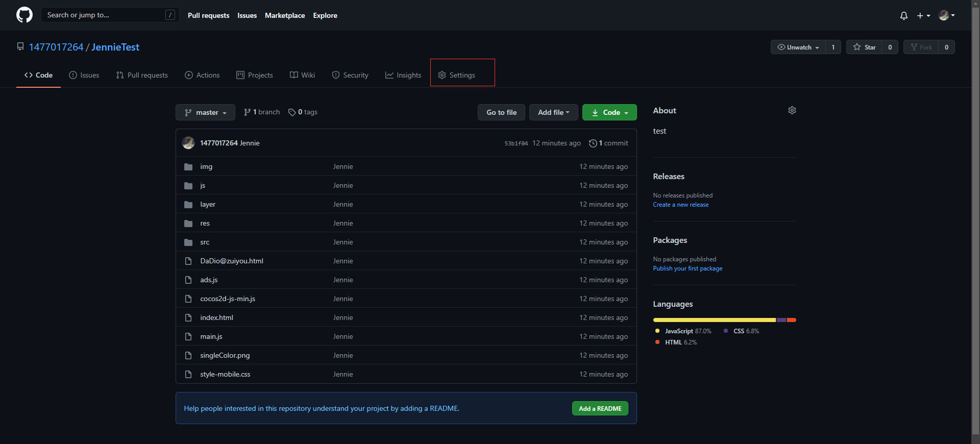Open the Code tab
980x444 pixels.
coord(38,75)
